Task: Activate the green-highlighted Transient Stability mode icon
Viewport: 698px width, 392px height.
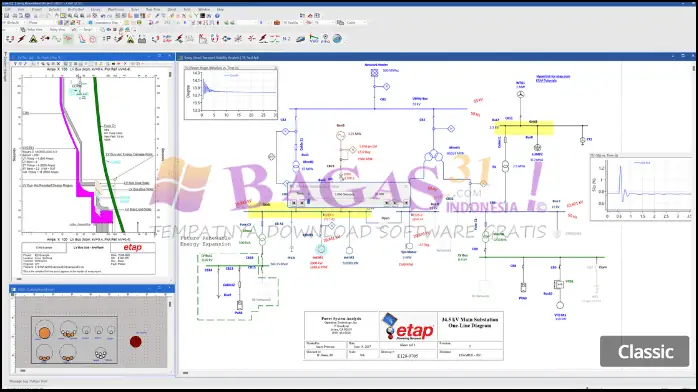Action: click(x=68, y=39)
